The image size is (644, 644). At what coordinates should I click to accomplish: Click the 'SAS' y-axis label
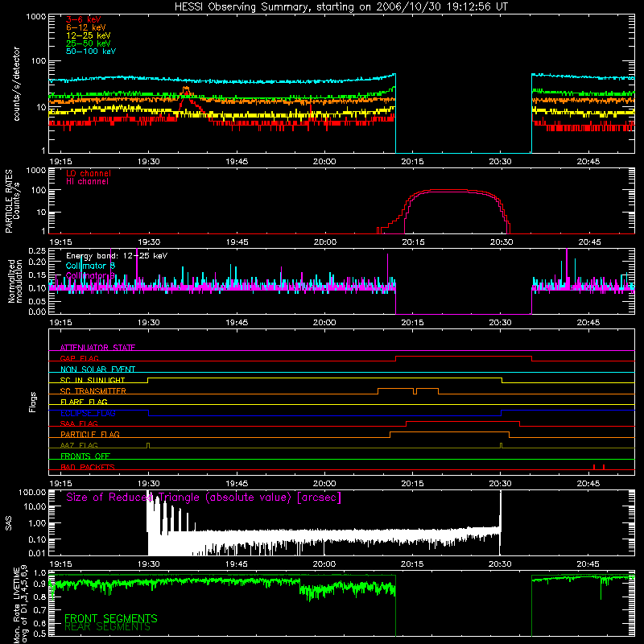pyautogui.click(x=9, y=523)
